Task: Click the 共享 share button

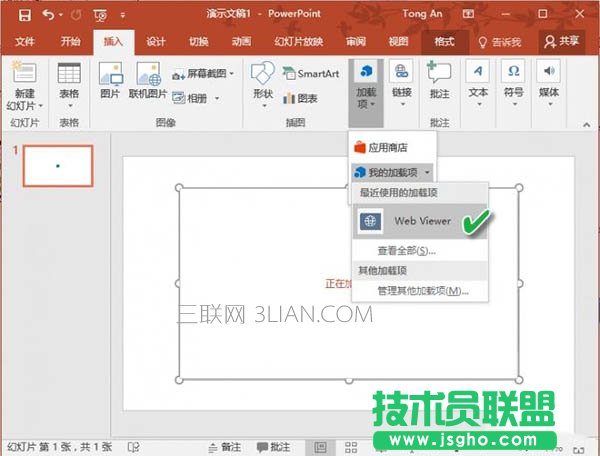Action: click(562, 41)
